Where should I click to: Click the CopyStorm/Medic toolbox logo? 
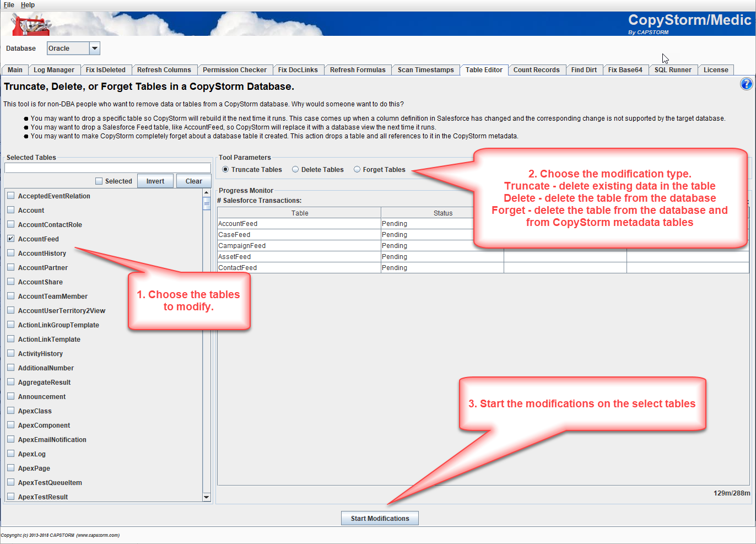click(x=30, y=25)
